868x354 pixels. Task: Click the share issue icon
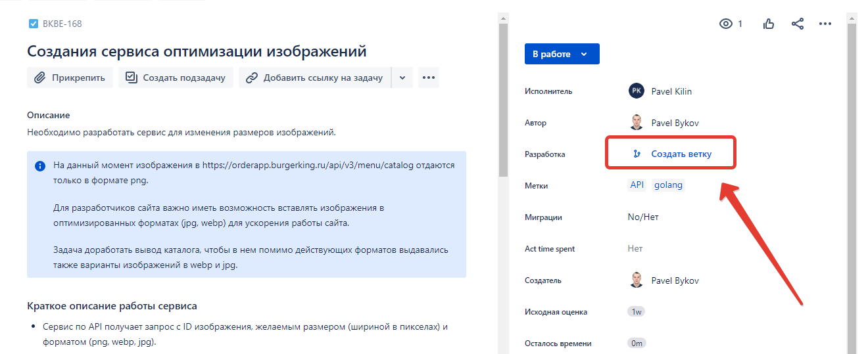point(797,24)
